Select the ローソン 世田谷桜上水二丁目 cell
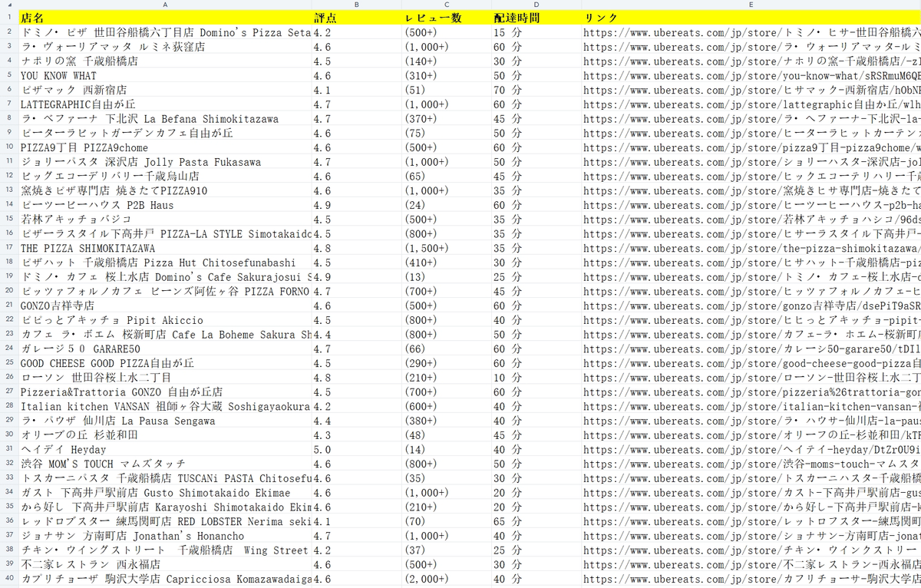The image size is (921, 588). pyautogui.click(x=165, y=378)
